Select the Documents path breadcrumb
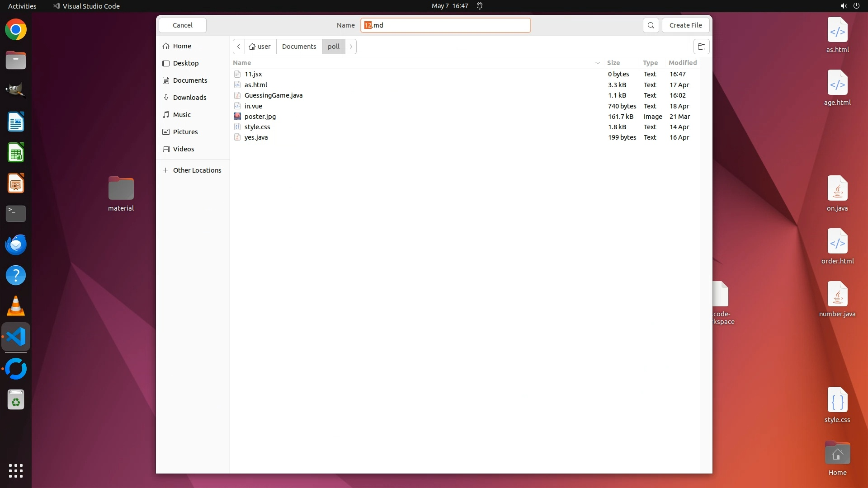 pyautogui.click(x=299, y=47)
